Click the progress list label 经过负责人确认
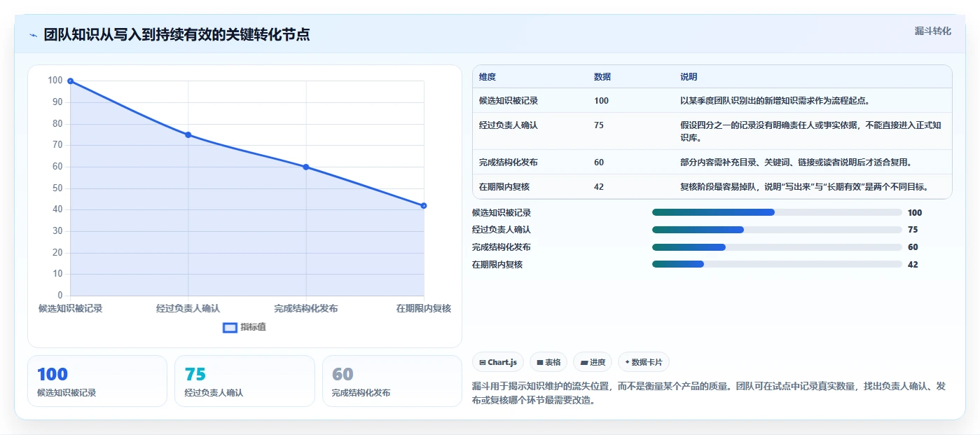 [502, 230]
